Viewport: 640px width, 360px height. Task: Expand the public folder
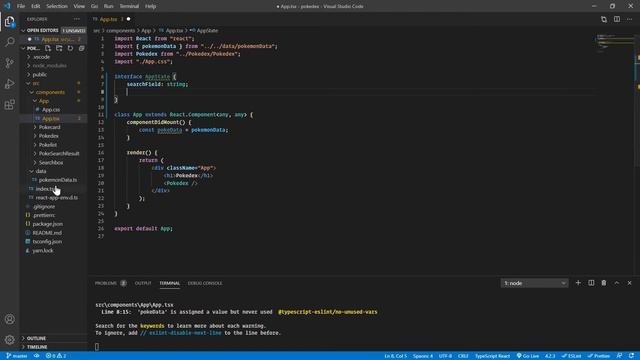tap(54, 75)
